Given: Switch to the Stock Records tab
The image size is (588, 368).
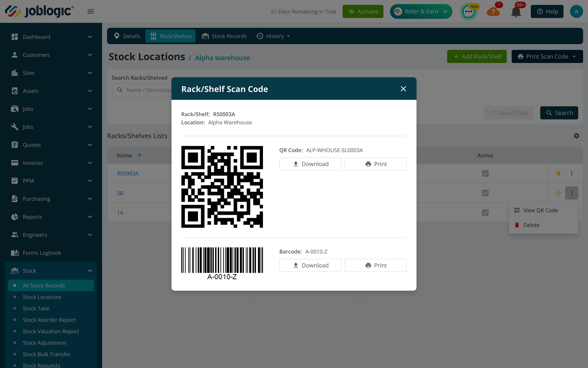Looking at the screenshot, I should (224, 36).
